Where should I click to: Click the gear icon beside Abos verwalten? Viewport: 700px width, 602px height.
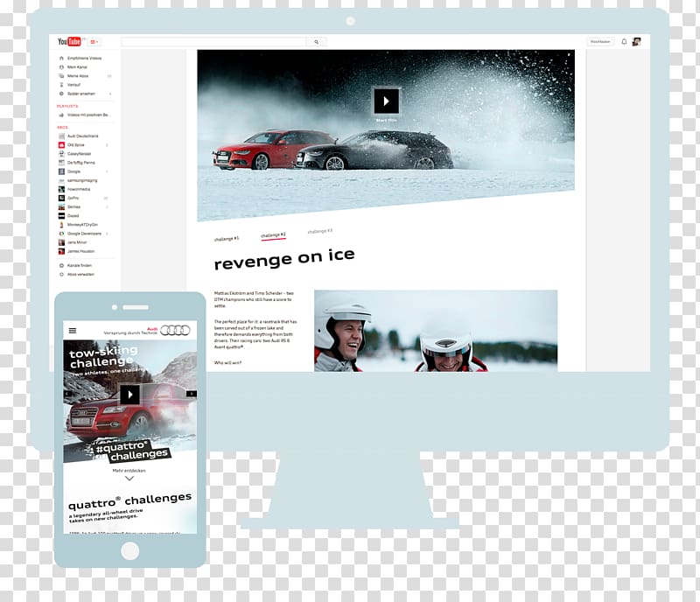[61, 275]
